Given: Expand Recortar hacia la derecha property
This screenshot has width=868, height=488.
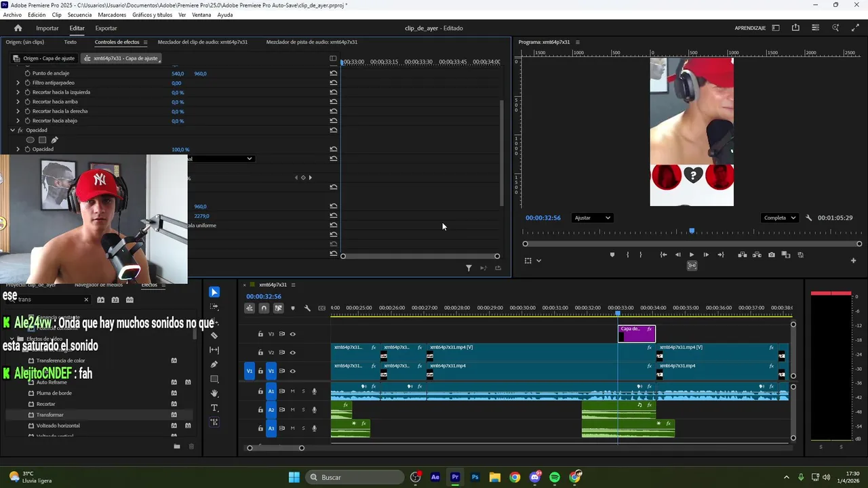Looking at the screenshot, I should pyautogui.click(x=18, y=111).
